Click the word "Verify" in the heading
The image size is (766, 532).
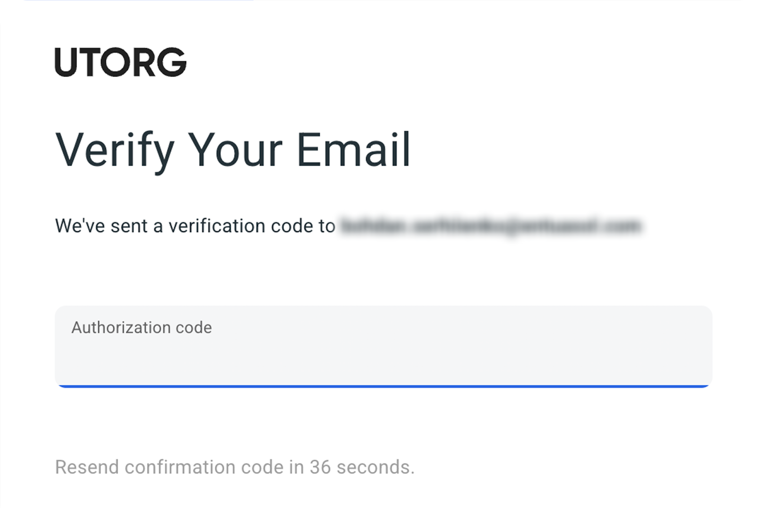[115, 150]
